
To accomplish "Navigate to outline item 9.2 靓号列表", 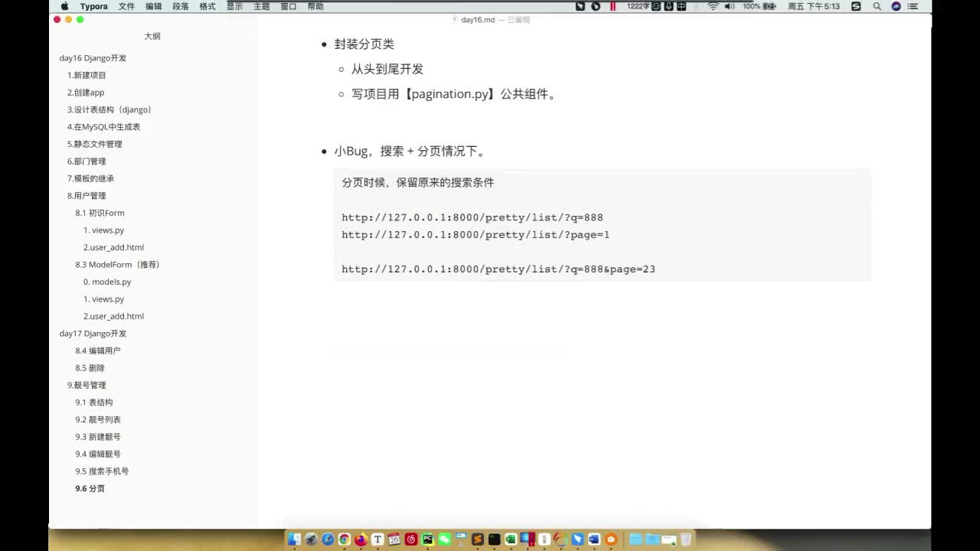I will click(98, 419).
